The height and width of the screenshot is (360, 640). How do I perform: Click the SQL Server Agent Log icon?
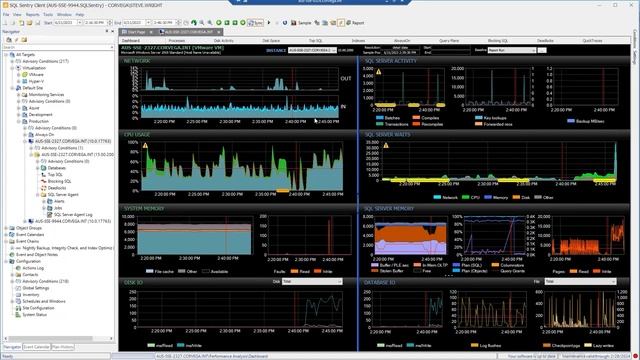(x=50, y=214)
